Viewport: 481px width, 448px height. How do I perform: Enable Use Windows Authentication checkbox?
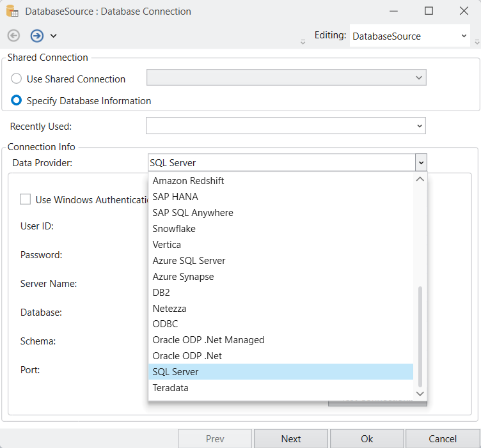click(x=26, y=199)
